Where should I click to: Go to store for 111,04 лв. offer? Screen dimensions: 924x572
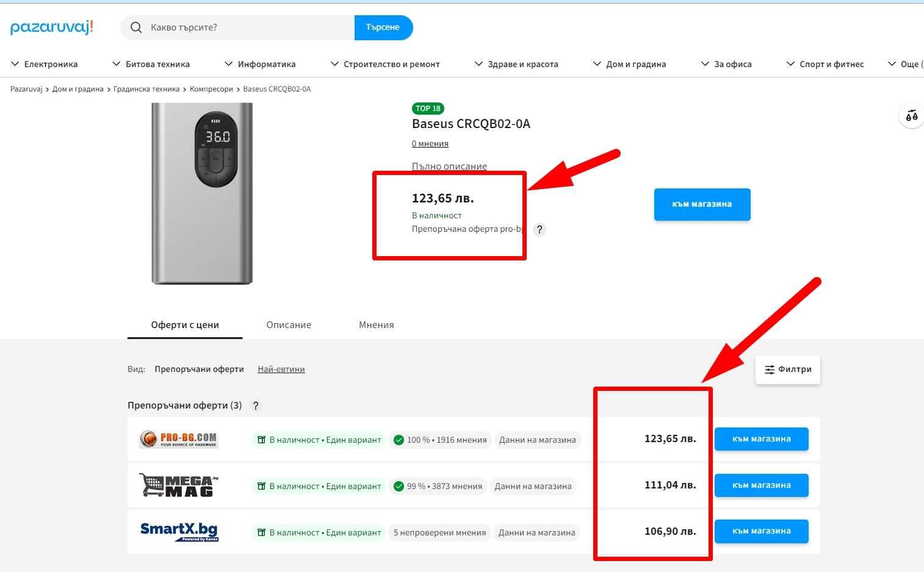761,485
